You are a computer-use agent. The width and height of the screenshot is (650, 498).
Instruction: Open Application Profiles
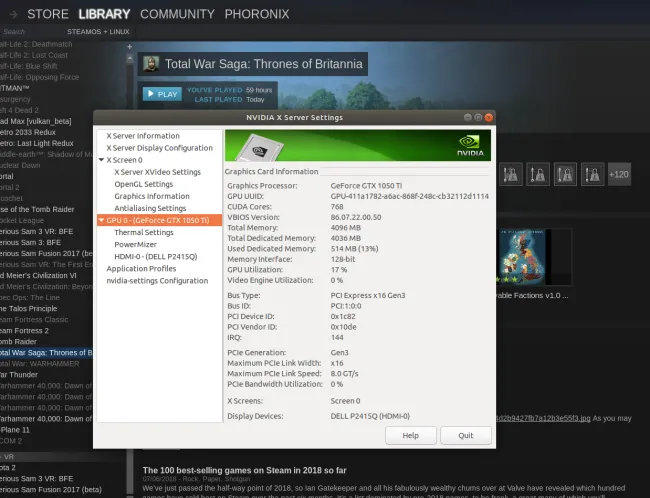(141, 268)
